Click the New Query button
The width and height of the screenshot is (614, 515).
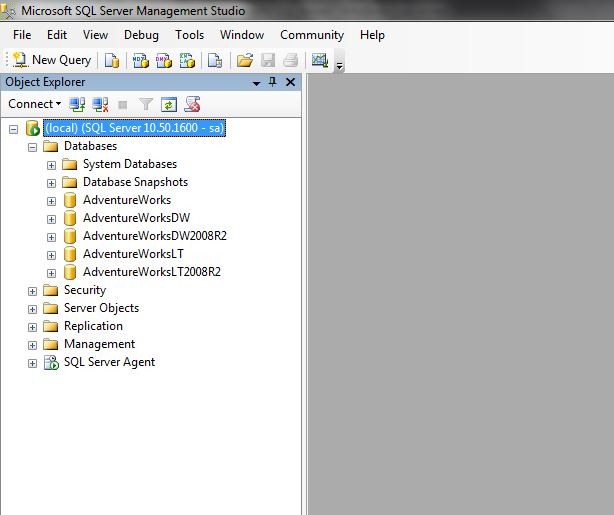click(52, 60)
